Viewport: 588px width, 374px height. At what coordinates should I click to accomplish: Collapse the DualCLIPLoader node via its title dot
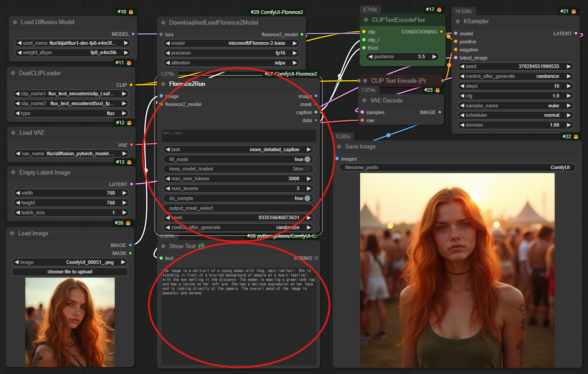13,73
